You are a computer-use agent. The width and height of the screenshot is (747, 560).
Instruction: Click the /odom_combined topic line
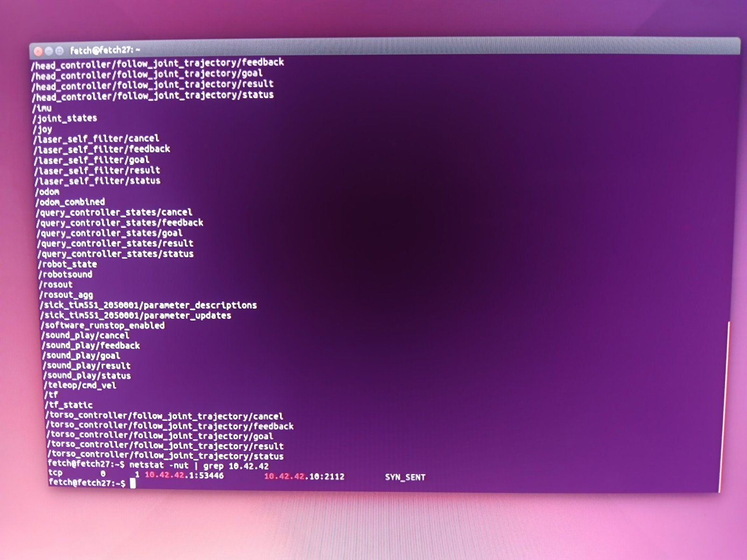[70, 202]
